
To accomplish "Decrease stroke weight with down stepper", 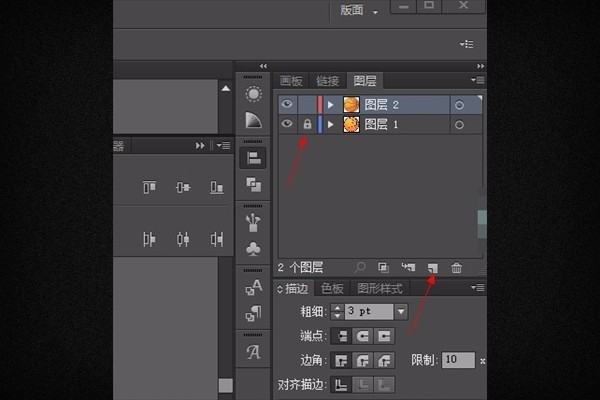I will [337, 316].
